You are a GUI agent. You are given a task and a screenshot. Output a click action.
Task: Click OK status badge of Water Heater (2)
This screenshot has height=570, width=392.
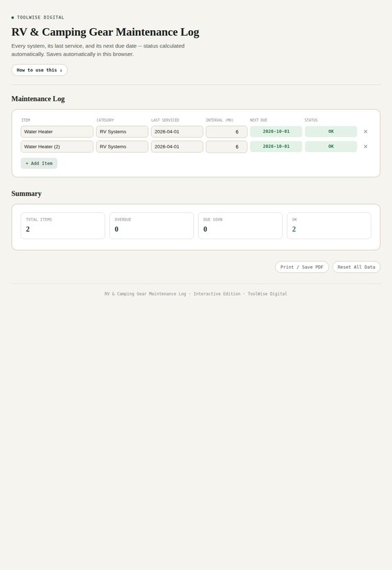(331, 146)
